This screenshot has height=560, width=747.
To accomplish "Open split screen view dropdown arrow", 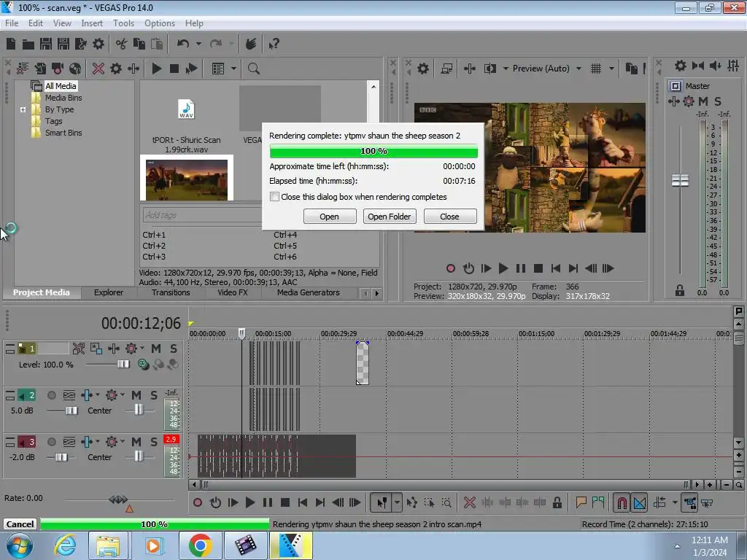I will (x=506, y=69).
